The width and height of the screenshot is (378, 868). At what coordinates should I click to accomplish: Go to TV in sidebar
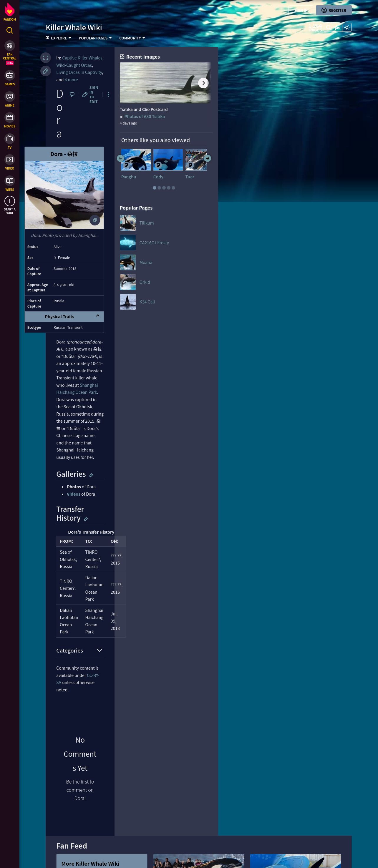pos(9,142)
